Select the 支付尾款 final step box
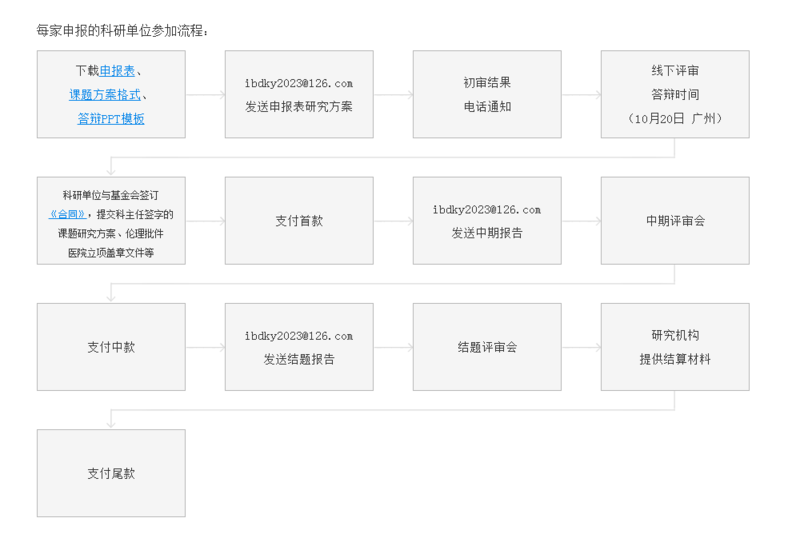 (111, 473)
